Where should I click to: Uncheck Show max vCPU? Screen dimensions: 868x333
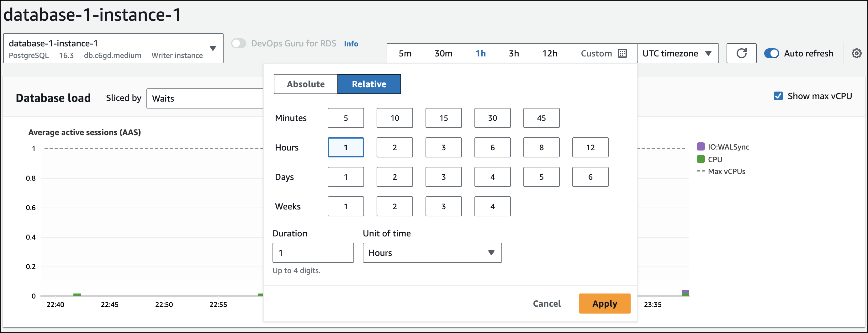(778, 96)
